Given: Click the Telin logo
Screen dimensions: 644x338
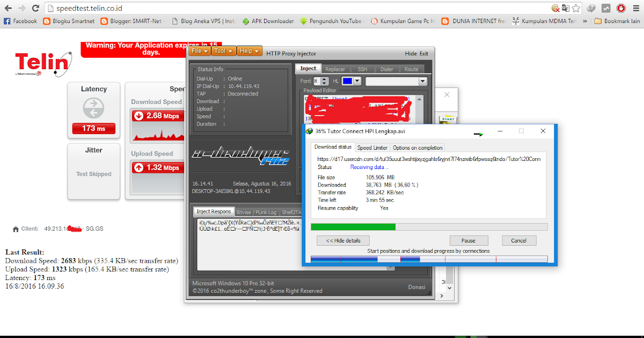Looking at the screenshot, I should [x=43, y=64].
